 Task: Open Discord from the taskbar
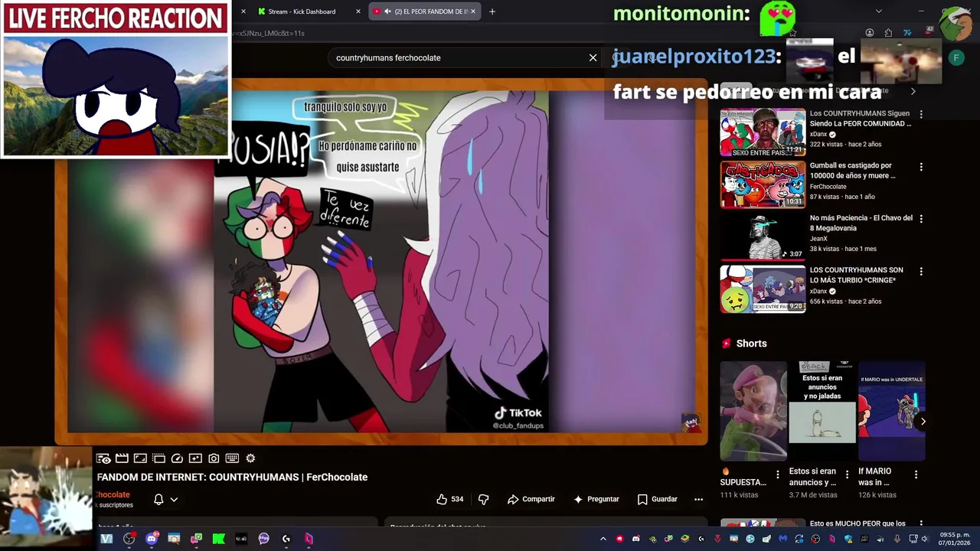pos(152,539)
